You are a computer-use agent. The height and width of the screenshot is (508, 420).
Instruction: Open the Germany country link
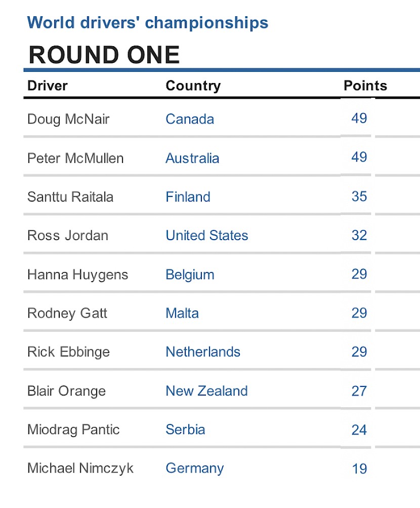click(x=194, y=468)
